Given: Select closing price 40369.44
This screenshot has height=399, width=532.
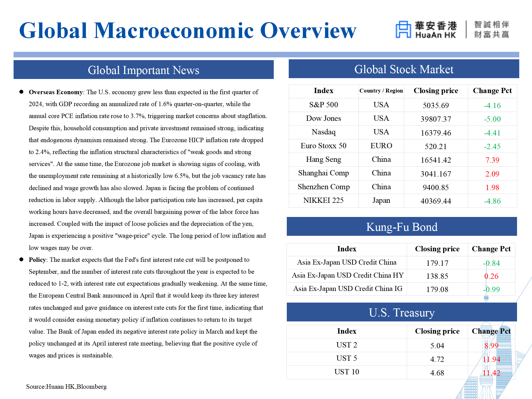Looking at the screenshot, I should (x=436, y=201).
